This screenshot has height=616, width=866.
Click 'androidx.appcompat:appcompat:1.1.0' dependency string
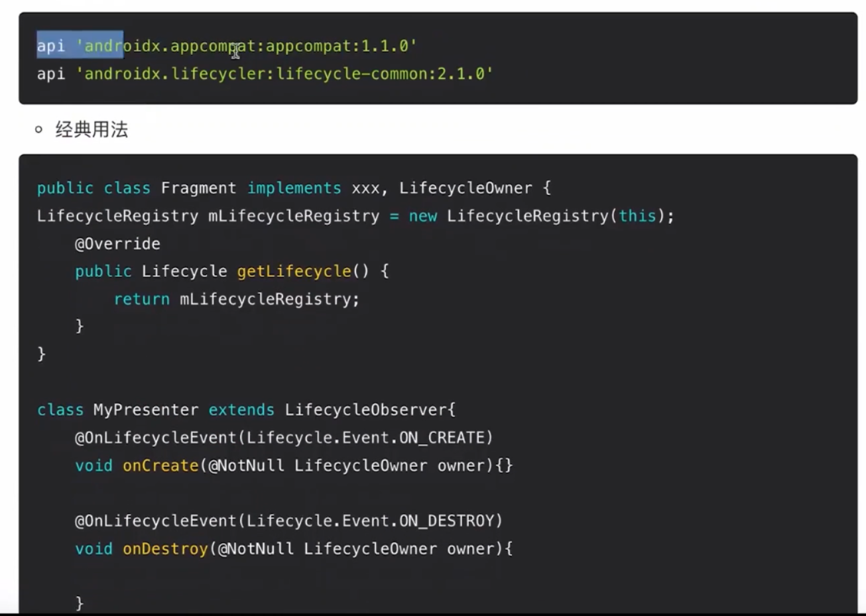tap(246, 46)
